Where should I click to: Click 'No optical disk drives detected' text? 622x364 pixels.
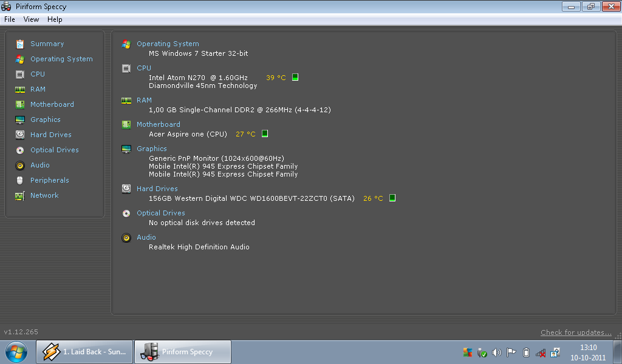coord(202,223)
